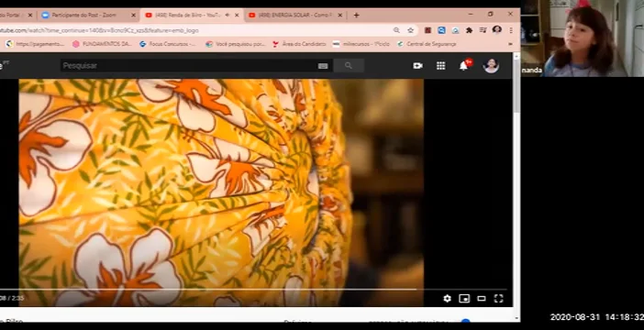644x330 pixels.
Task: Open the YouTube create video camera icon
Action: click(417, 66)
